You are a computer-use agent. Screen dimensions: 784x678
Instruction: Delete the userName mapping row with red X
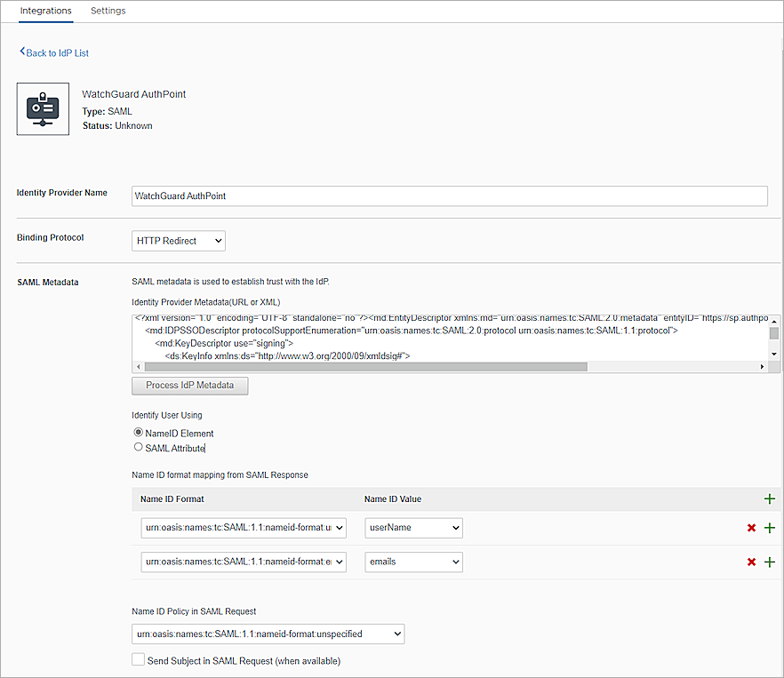pos(751,527)
